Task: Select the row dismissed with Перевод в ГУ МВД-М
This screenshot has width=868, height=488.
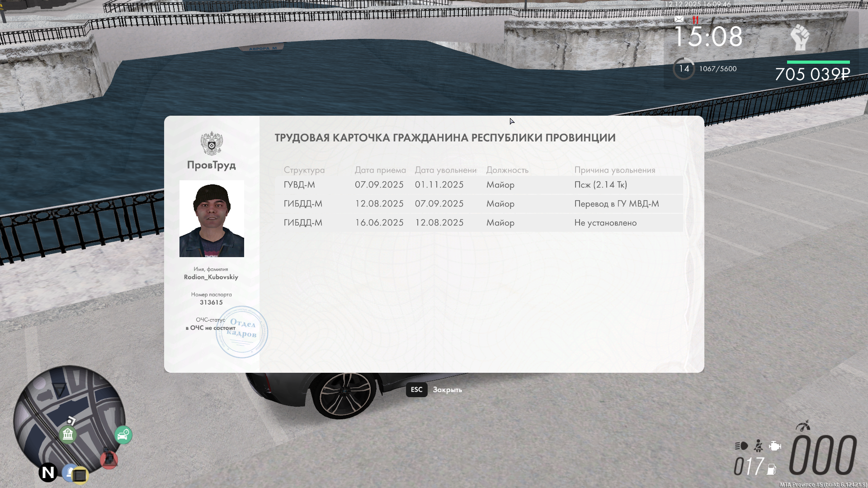Action: pyautogui.click(x=478, y=204)
